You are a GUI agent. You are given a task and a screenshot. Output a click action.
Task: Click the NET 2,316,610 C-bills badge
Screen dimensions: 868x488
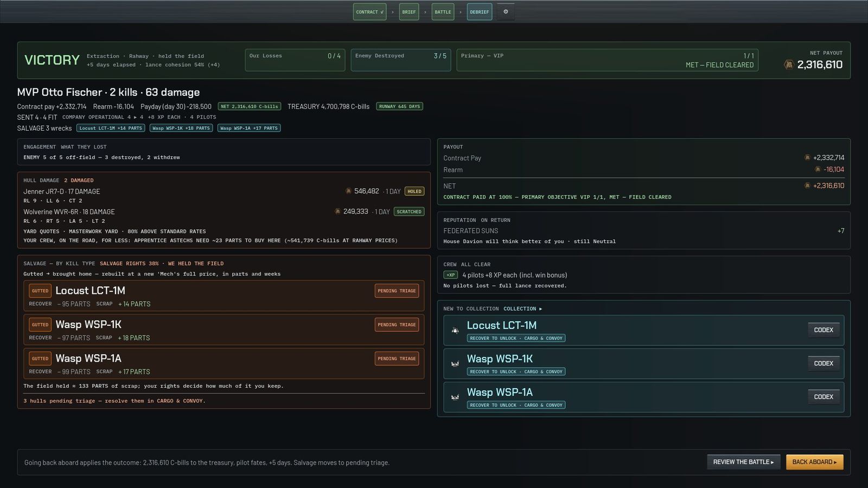coord(250,106)
